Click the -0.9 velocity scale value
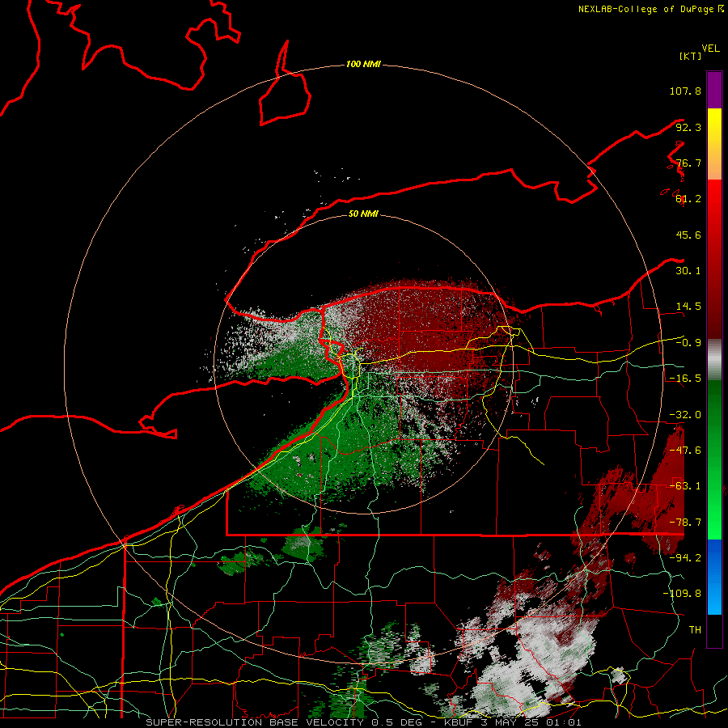This screenshot has height=728, width=728. (688, 343)
